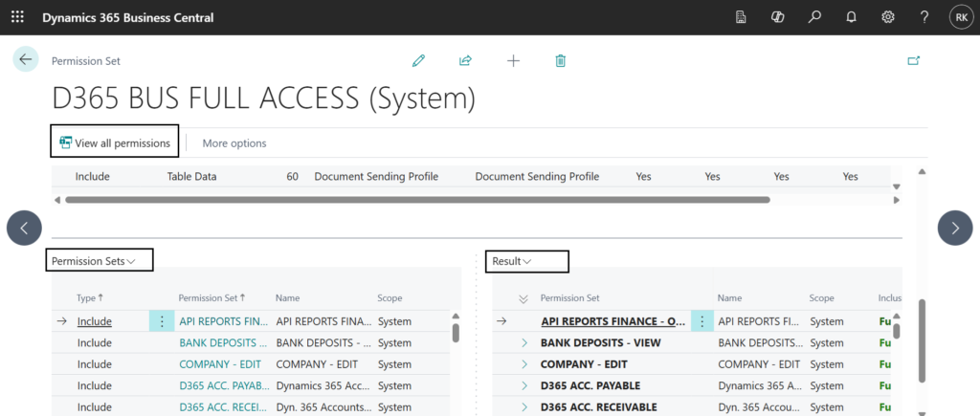Open the COMPANY - EDIT permission set link
The image size is (980, 416).
[221, 364]
